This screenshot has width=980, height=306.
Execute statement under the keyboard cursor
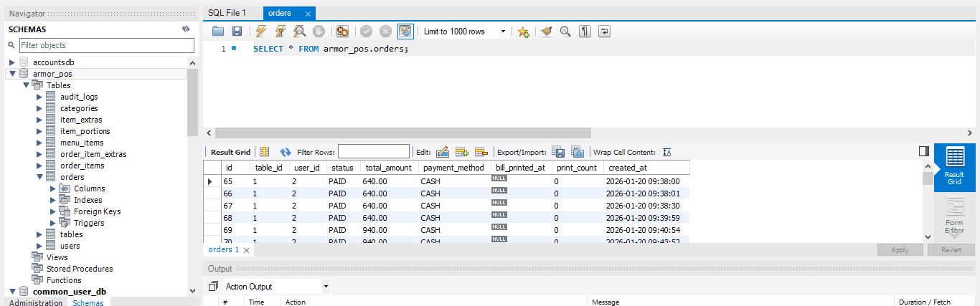[281, 32]
